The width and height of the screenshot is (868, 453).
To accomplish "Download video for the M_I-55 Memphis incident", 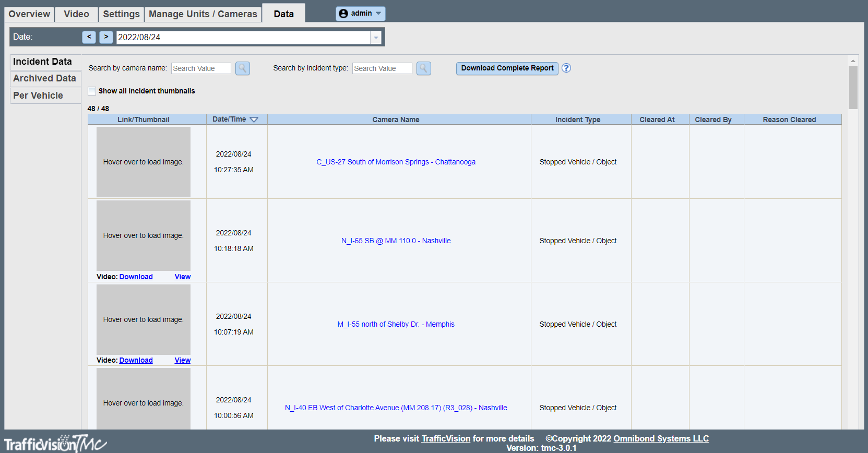I will [136, 360].
